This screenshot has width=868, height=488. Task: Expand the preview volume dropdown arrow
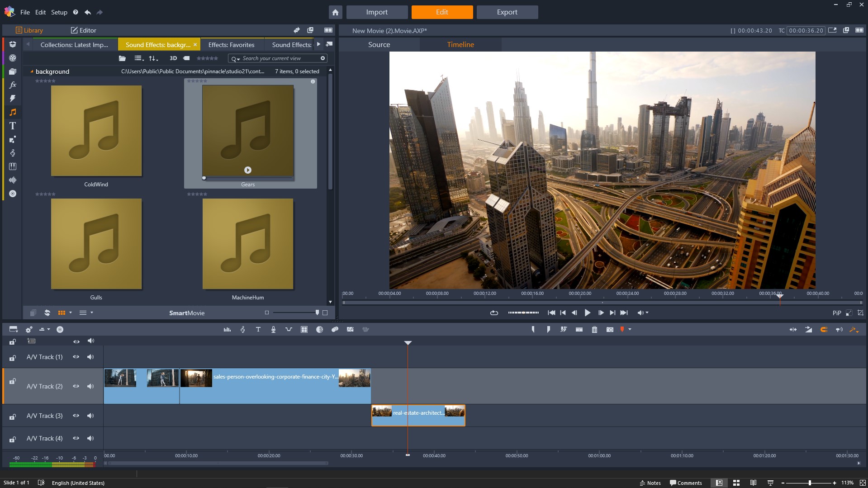coord(647,313)
